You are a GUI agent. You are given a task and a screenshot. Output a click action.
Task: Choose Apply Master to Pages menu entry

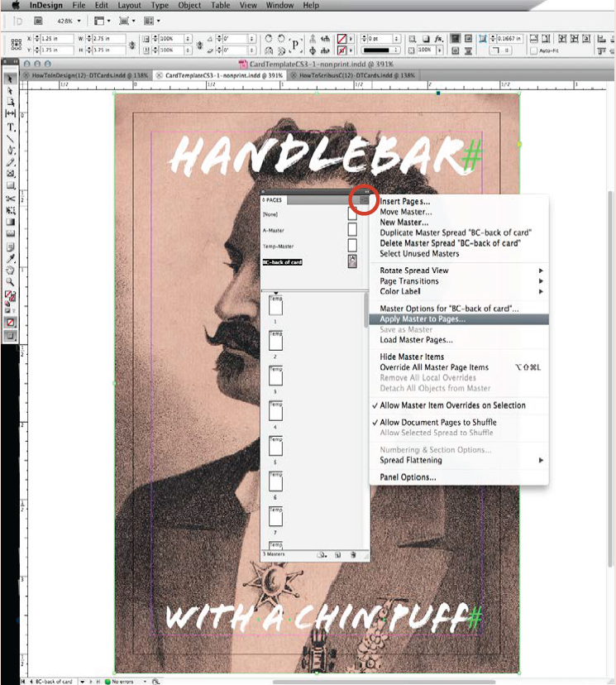click(422, 319)
